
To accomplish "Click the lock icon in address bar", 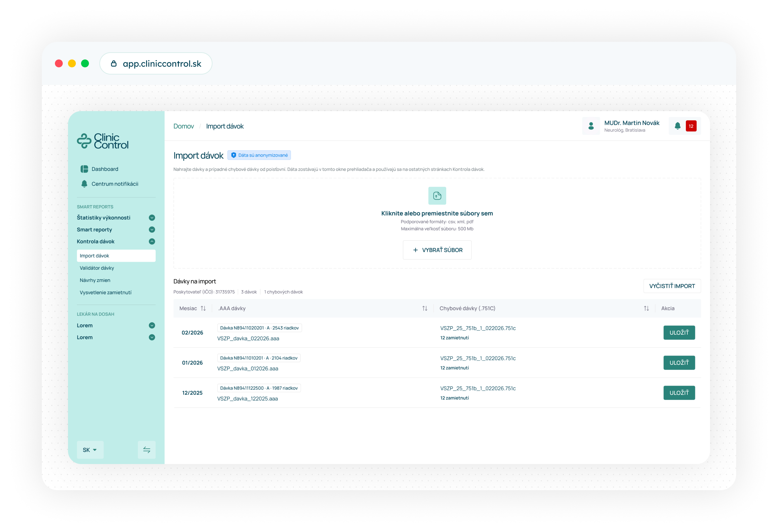I will click(x=114, y=64).
